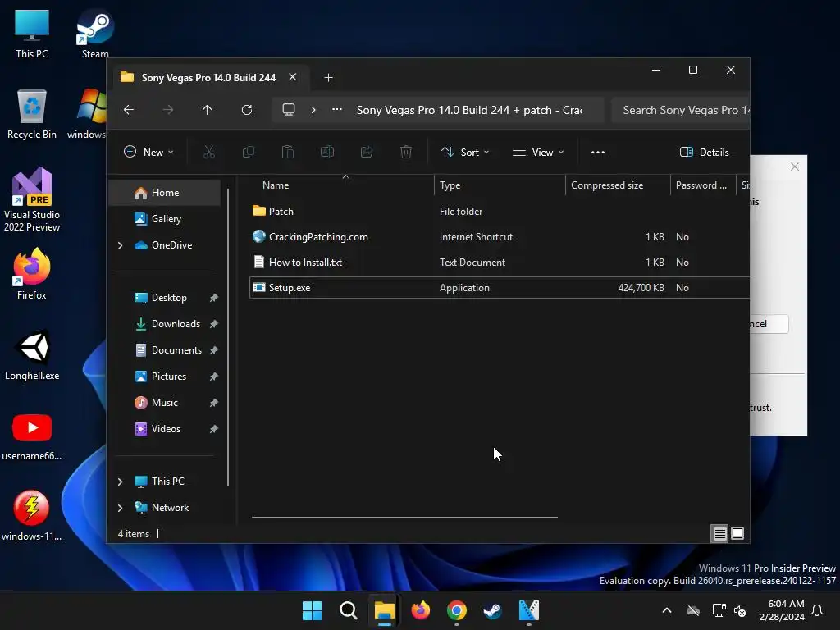Click the PC monitor icon in address bar
This screenshot has height=630, width=840.
(x=289, y=110)
